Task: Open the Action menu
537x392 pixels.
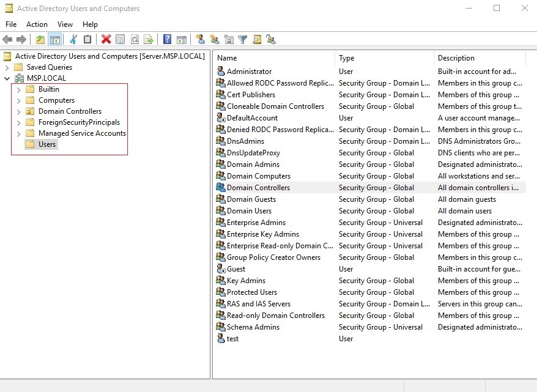Action: [x=37, y=24]
